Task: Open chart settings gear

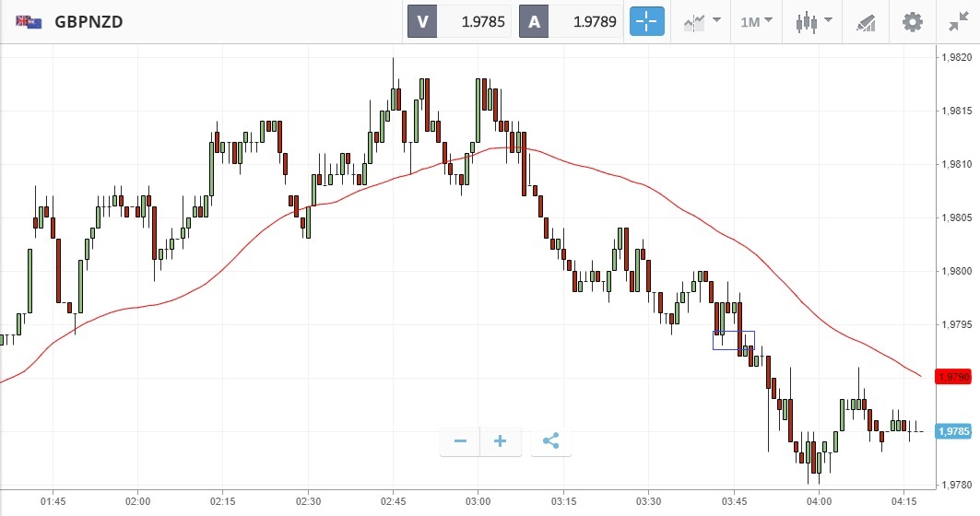Action: click(913, 21)
